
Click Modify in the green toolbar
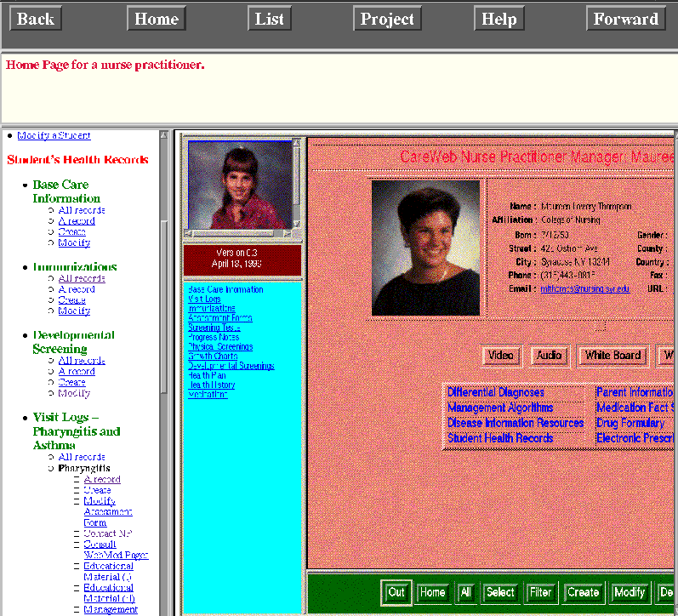pyautogui.click(x=630, y=592)
